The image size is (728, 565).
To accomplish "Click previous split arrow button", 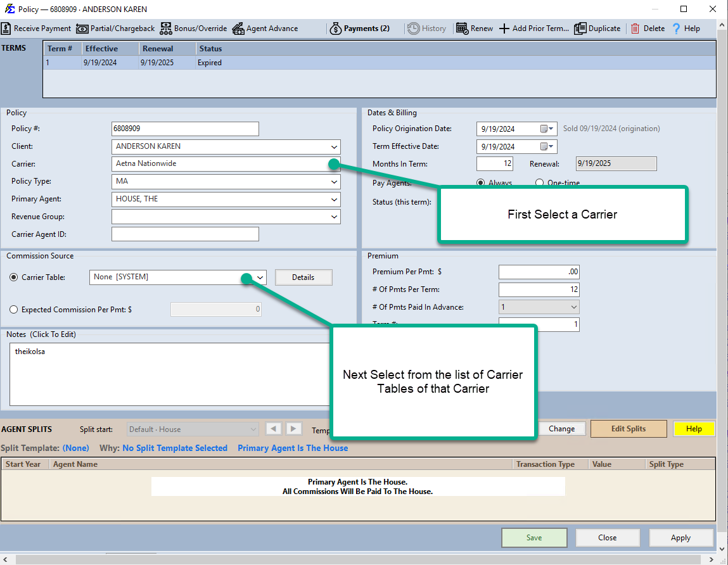I will (x=274, y=429).
